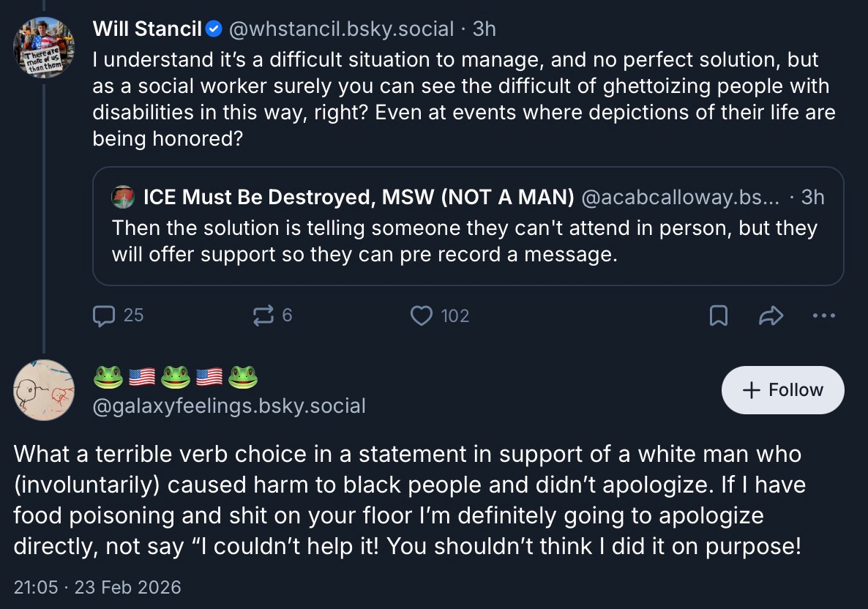The width and height of the screenshot is (868, 609).
Task: Open the three-dot more options menu
Action: [x=823, y=315]
